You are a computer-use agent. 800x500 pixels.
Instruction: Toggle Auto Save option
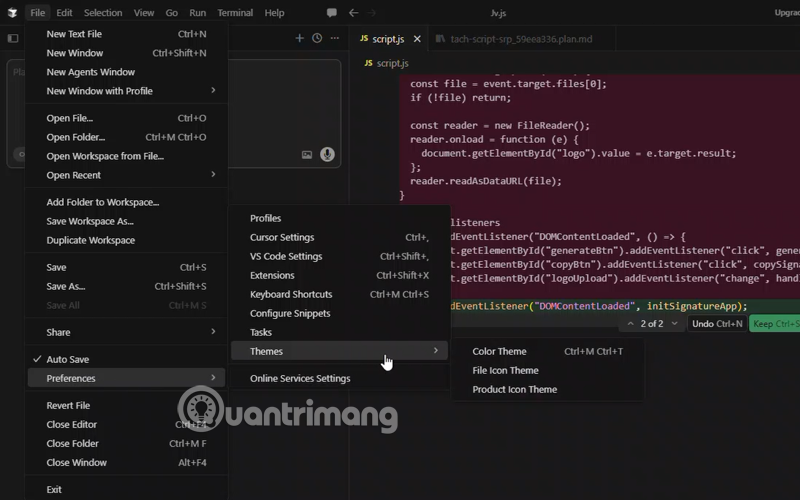click(126, 359)
